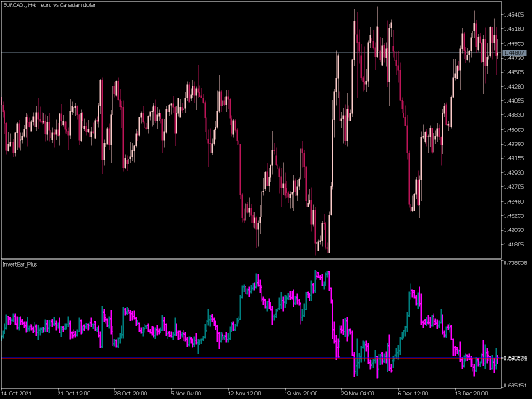This screenshot has width=532, height=399.
Task: Click the 1.42255 price scale label
Action: (514, 215)
